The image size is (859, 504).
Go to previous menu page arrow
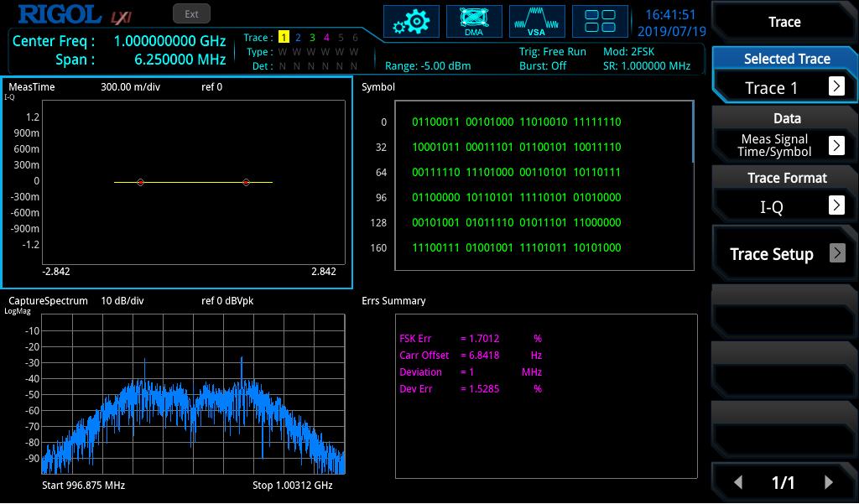(x=738, y=482)
